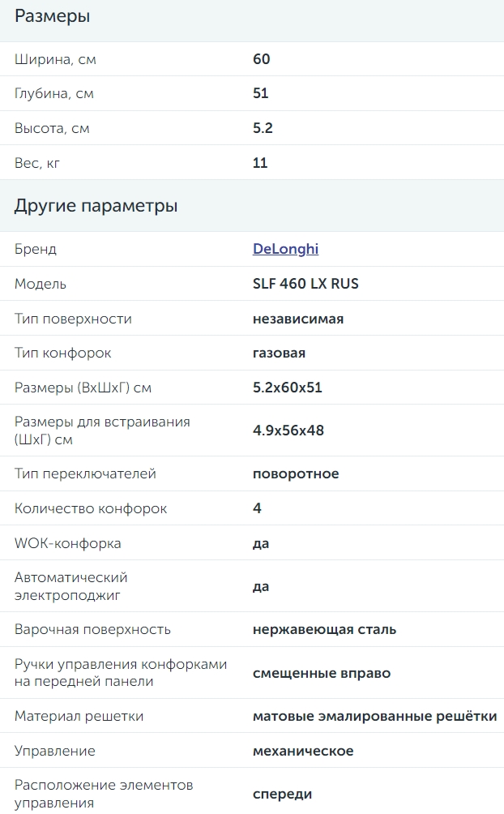Click the height value 5.2
The image size is (504, 814).
coord(263,128)
